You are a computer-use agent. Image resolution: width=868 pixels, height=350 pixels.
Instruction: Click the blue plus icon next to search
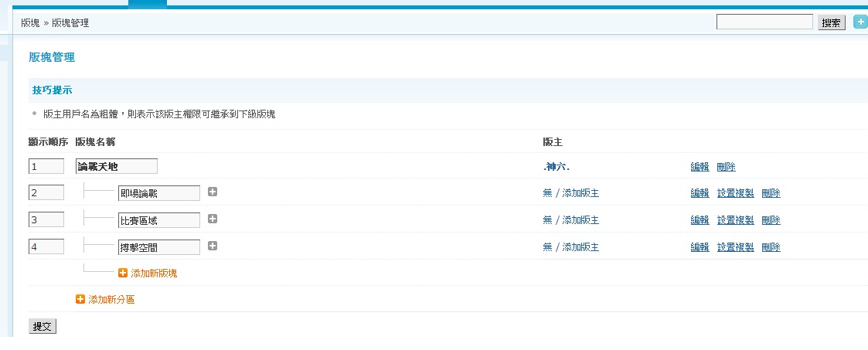coord(860,22)
